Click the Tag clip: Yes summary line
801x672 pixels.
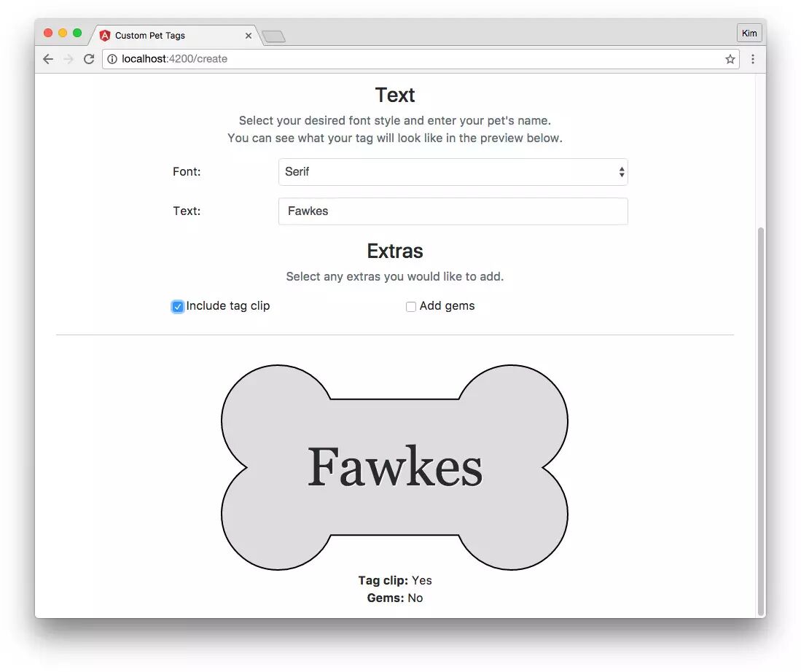point(395,580)
